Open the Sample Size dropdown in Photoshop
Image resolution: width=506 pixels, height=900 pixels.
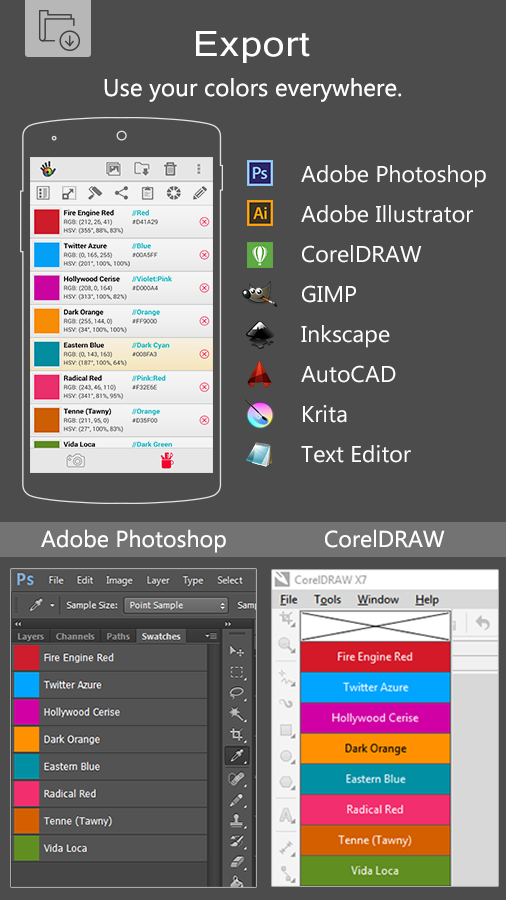click(x=176, y=605)
